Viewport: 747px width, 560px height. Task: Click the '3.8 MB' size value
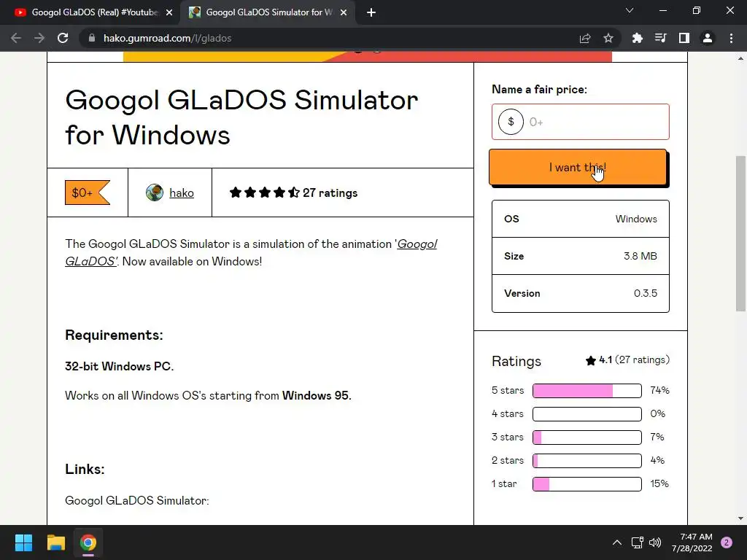[640, 256]
